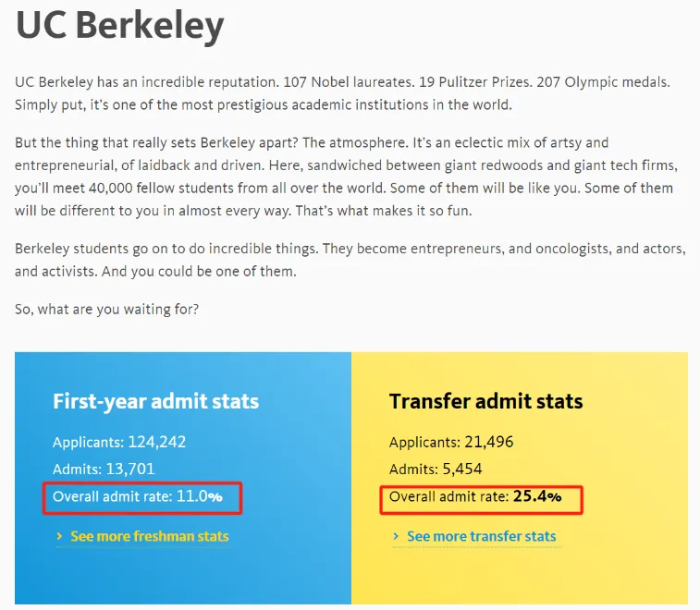Click the chevron icon before freshman stats link
This screenshot has height=610, width=700.
pos(59,536)
